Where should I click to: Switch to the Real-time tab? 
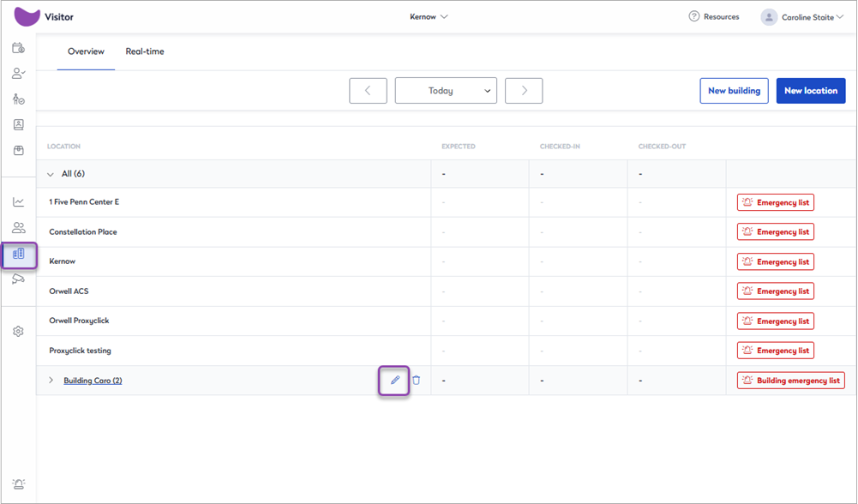click(x=145, y=51)
